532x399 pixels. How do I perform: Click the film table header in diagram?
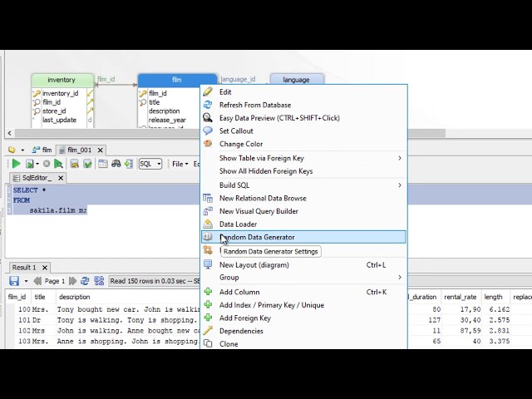pyautogui.click(x=177, y=80)
